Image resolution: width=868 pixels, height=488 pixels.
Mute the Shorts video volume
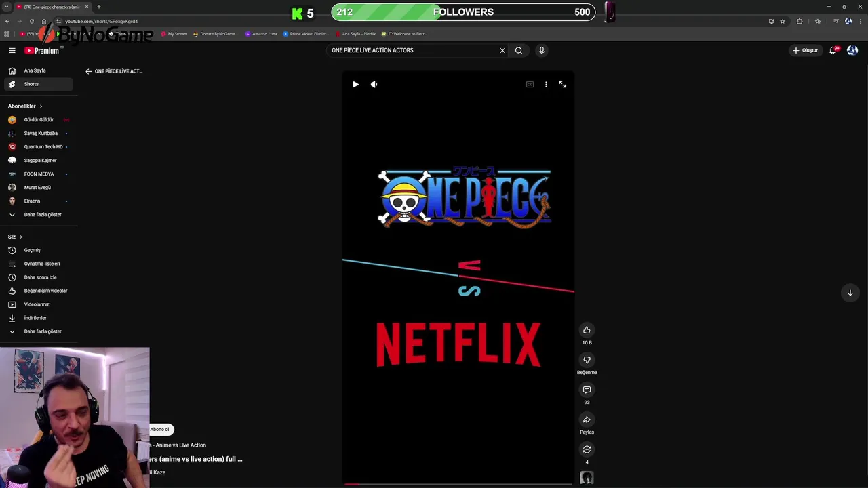pyautogui.click(x=374, y=85)
